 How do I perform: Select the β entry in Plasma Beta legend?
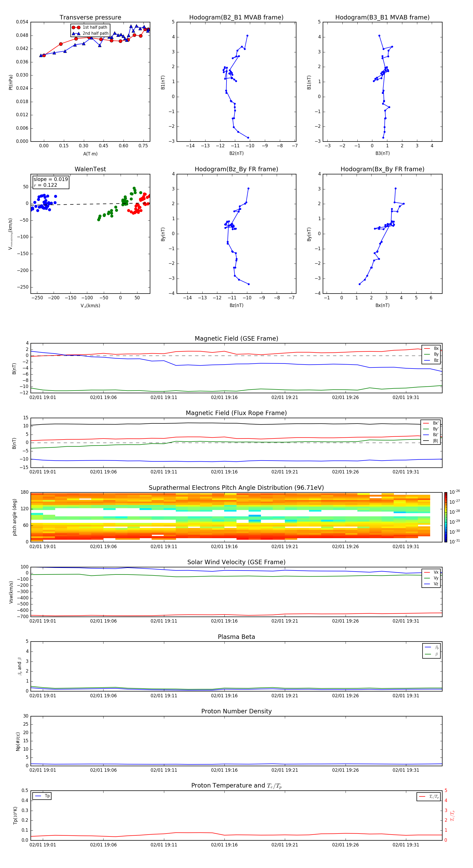(x=431, y=654)
